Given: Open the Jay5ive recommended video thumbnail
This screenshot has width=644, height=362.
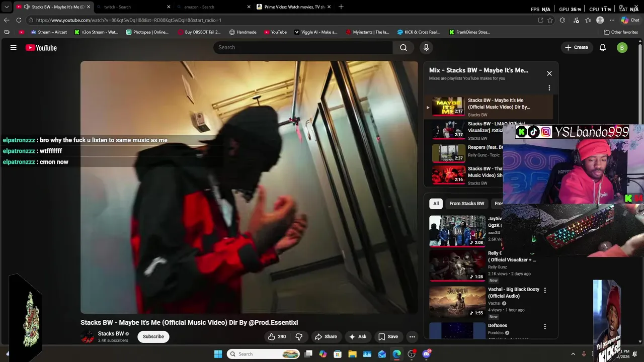Looking at the screenshot, I should [457, 231].
